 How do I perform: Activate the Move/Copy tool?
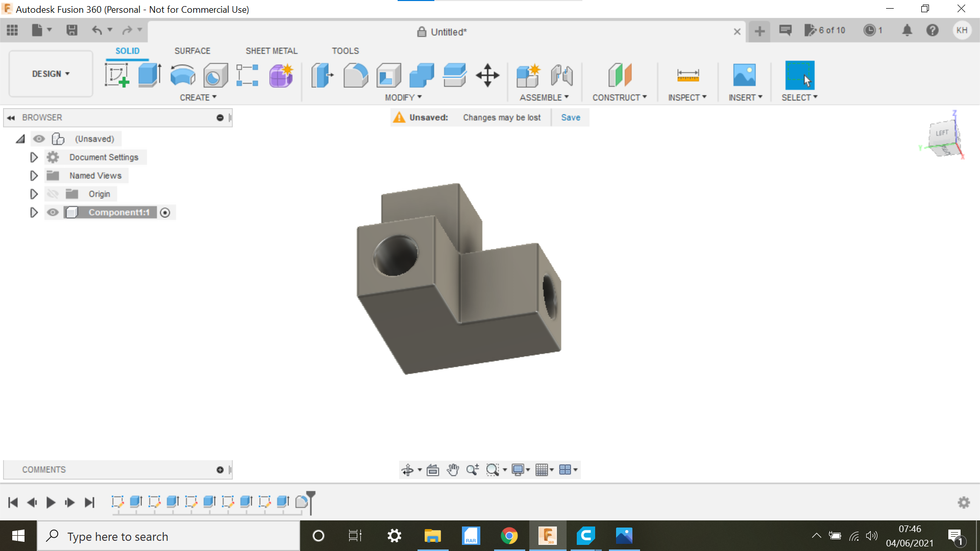pos(487,75)
